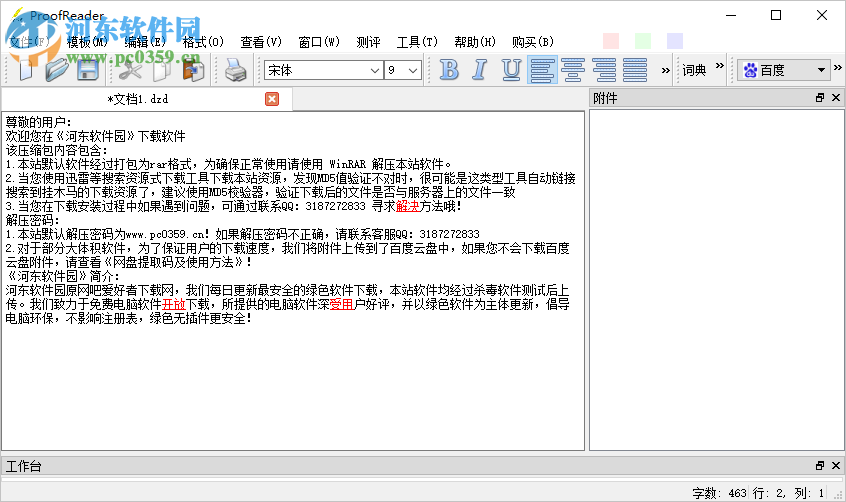This screenshot has height=502, width=846.
Task: Click the 附件 panel title
Action: point(605,98)
